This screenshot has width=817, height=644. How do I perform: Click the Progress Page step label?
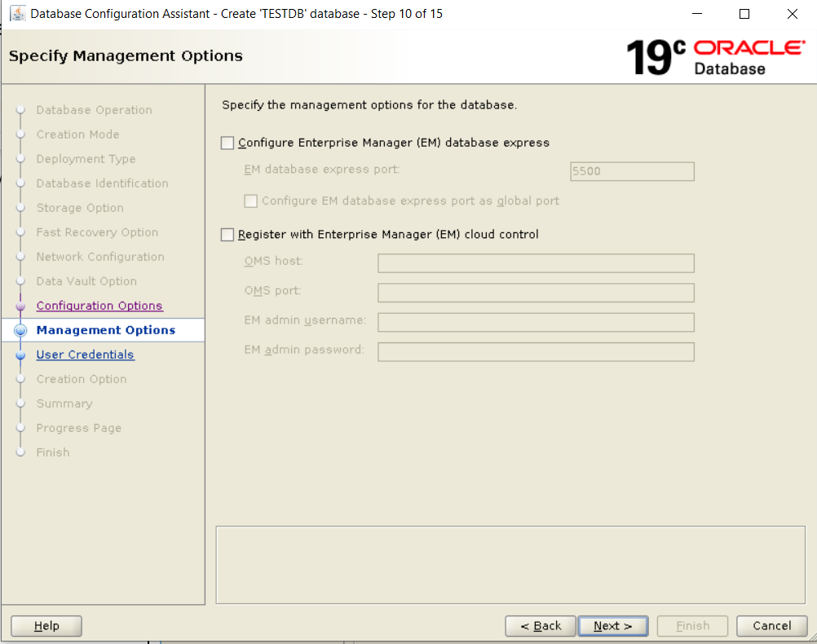pyautogui.click(x=78, y=428)
